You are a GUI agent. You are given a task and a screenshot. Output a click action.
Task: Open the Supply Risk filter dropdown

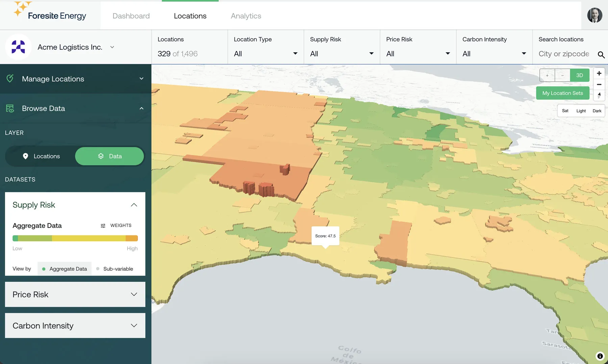pos(342,54)
